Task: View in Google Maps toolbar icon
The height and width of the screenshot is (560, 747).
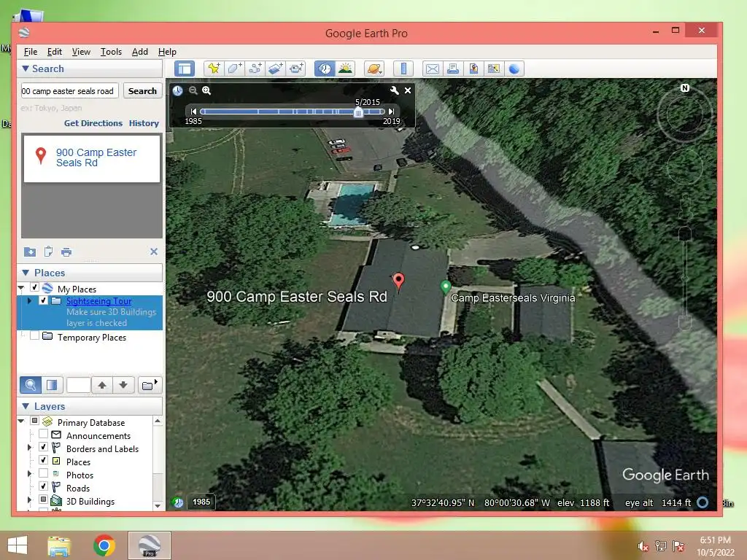Action: pyautogui.click(x=494, y=69)
